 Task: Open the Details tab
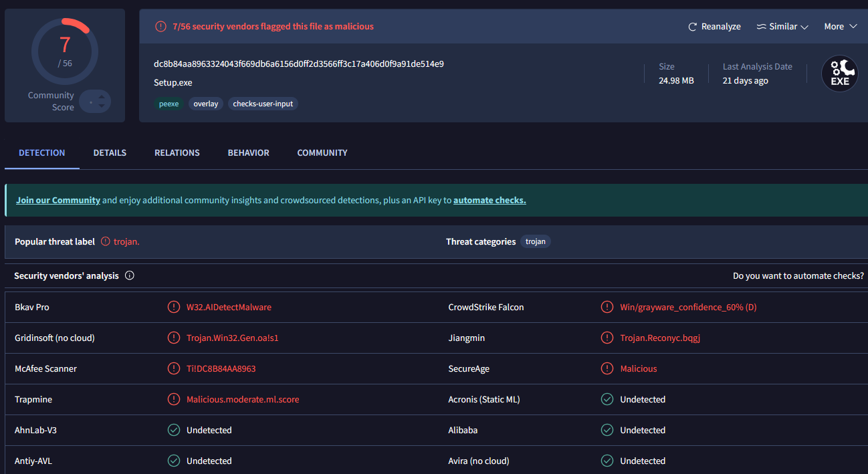click(110, 152)
